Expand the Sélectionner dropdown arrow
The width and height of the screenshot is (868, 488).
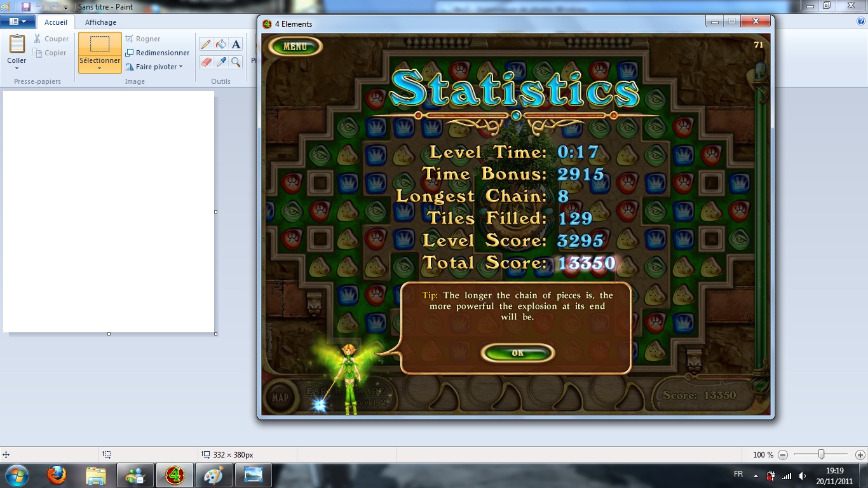pos(100,69)
